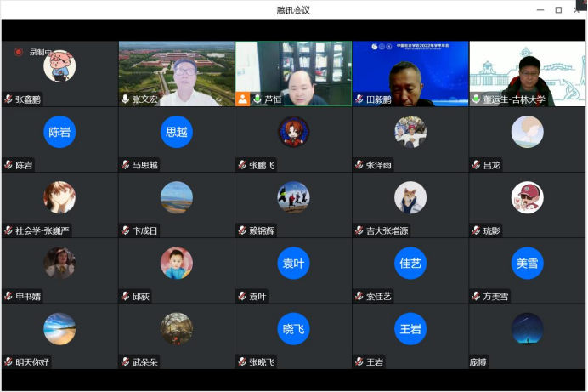Click the 腾讯会议 window title
Screen dimensions: 588x392
tap(293, 9)
